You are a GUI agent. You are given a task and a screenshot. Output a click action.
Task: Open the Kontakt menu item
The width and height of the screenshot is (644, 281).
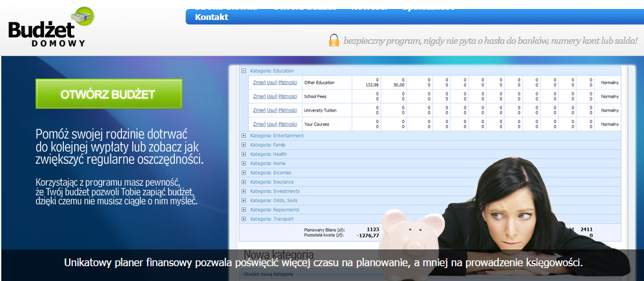tap(212, 17)
